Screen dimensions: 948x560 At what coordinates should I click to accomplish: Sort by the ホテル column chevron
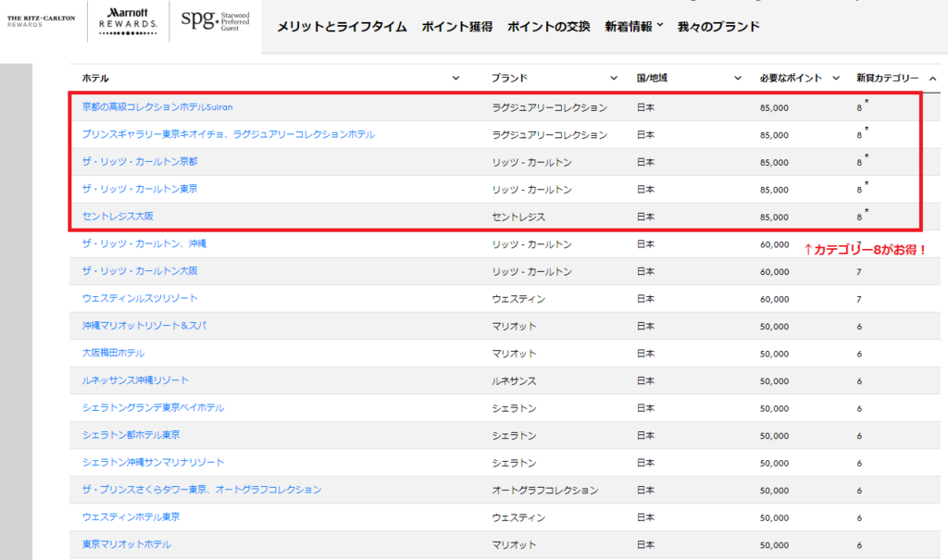point(455,78)
